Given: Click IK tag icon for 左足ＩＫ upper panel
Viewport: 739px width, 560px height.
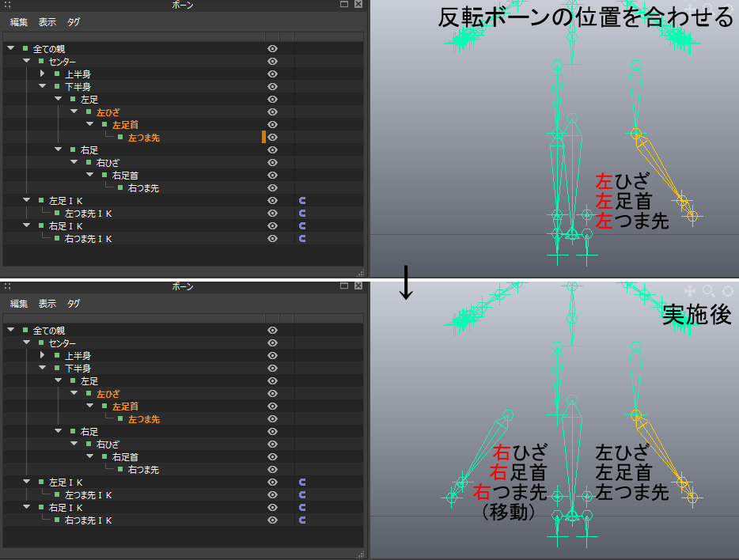Looking at the screenshot, I should pos(302,201).
